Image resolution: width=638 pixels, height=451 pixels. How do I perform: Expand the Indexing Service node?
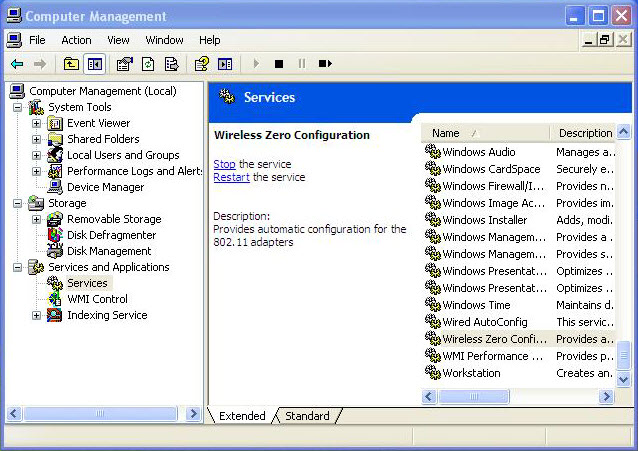[37, 315]
